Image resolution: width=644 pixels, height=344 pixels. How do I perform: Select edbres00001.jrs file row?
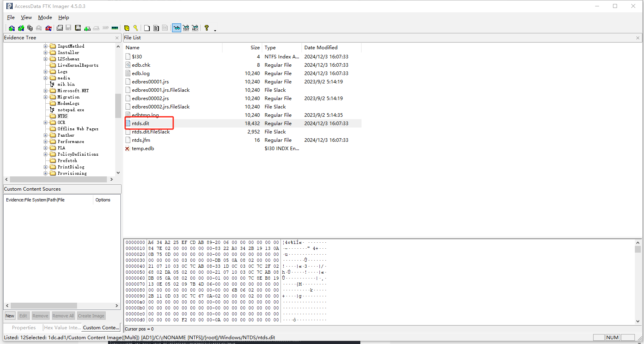click(x=242, y=82)
